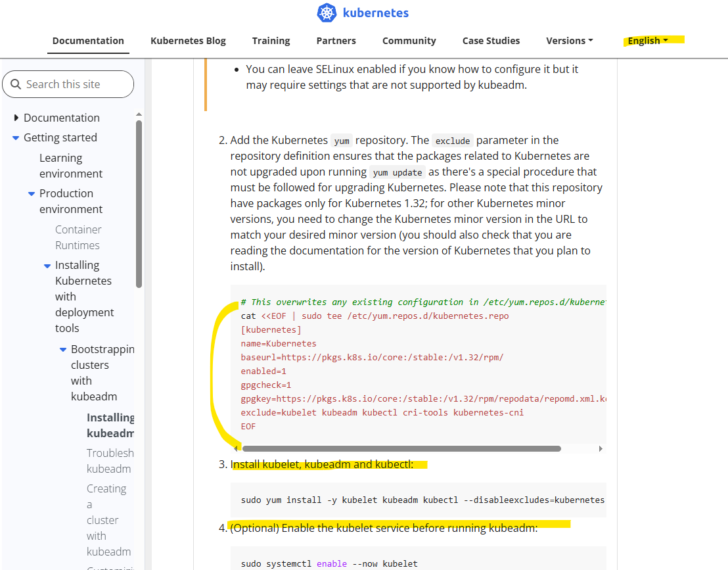728x570 pixels.
Task: Click the 'cat <<EOF | sudo tee' code line
Action: click(x=375, y=316)
